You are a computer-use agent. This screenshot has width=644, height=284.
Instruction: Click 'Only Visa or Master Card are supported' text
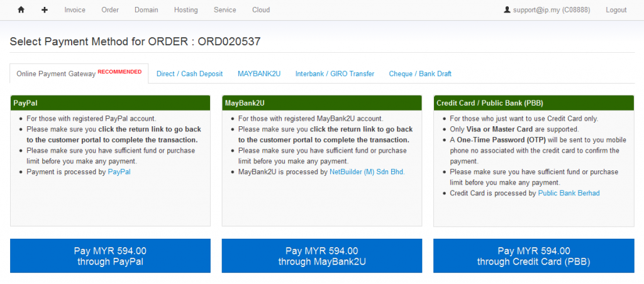514,129
